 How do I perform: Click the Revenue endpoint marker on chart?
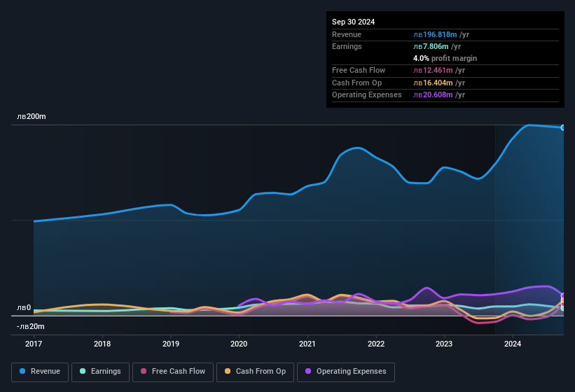click(x=563, y=127)
